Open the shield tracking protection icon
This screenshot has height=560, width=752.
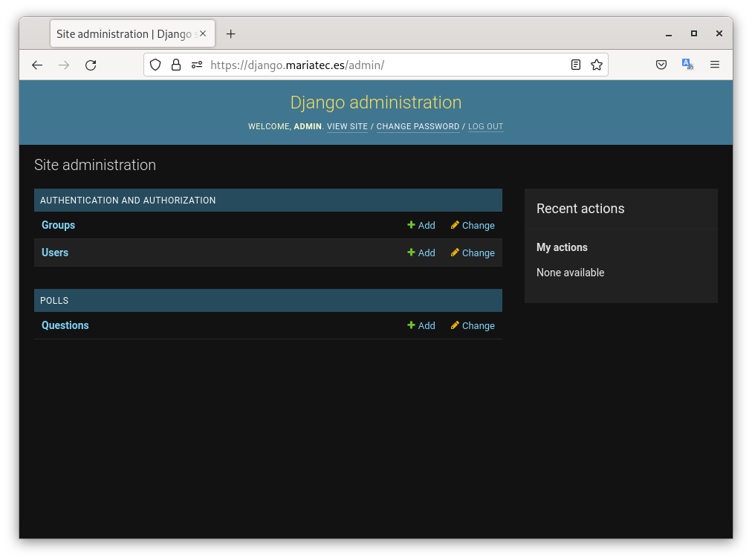click(155, 65)
